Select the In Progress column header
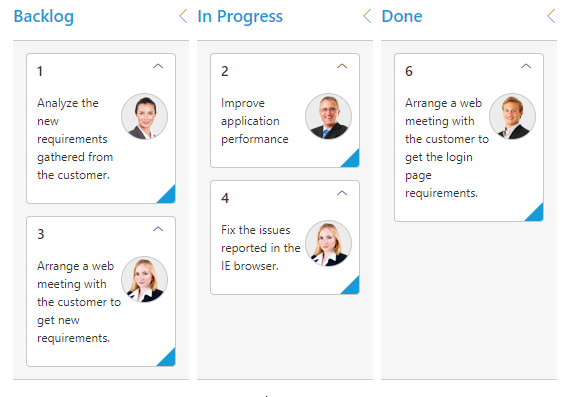575x397 pixels. [240, 16]
